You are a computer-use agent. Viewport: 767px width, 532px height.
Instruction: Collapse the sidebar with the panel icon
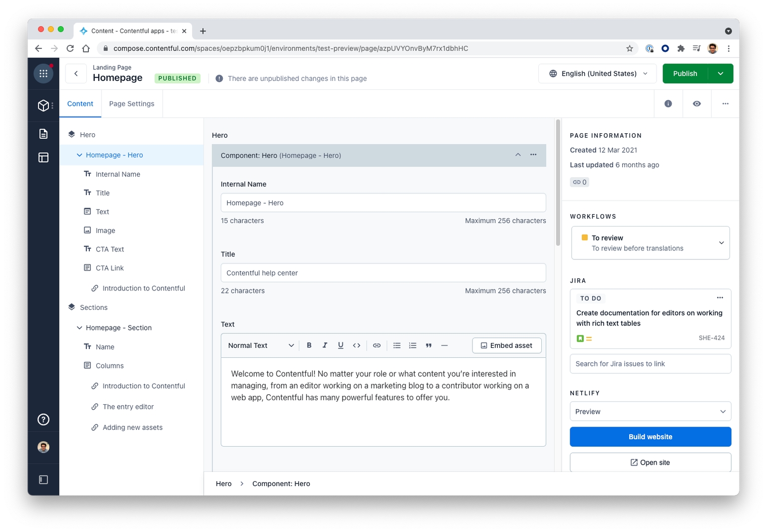(x=43, y=480)
